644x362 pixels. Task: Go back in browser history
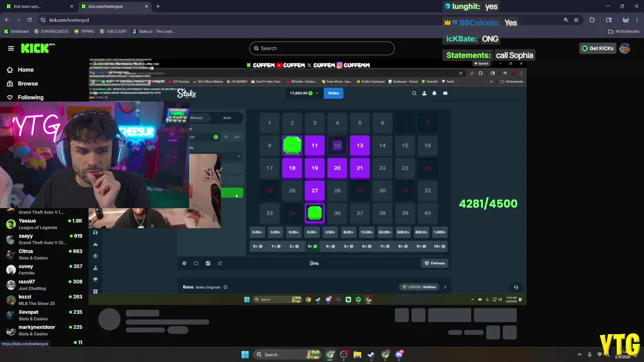(7, 20)
